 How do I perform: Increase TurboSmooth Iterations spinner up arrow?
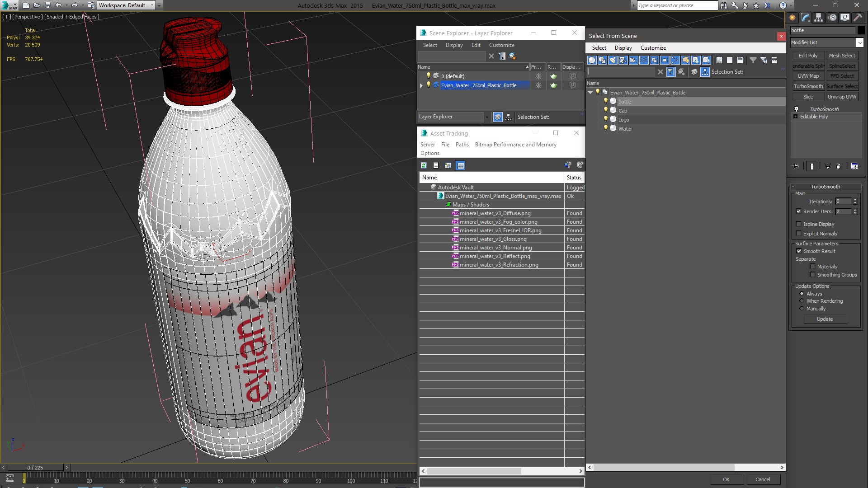[x=855, y=200]
